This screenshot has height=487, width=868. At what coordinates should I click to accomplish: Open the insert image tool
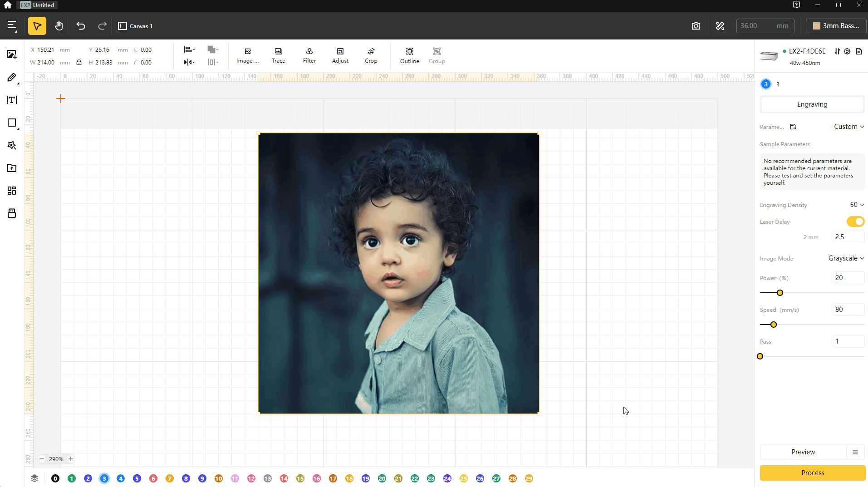point(12,54)
